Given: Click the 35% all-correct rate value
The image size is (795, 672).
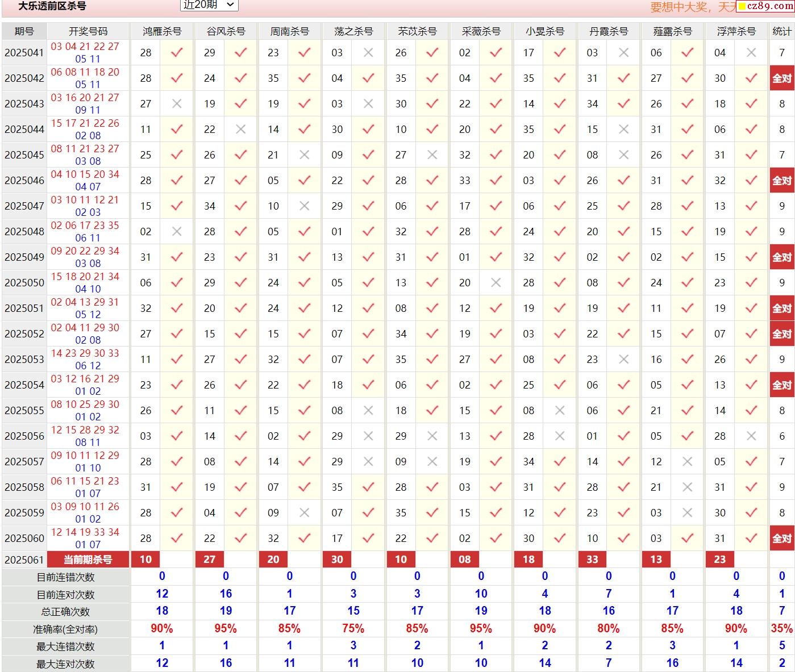Looking at the screenshot, I should click(782, 629).
